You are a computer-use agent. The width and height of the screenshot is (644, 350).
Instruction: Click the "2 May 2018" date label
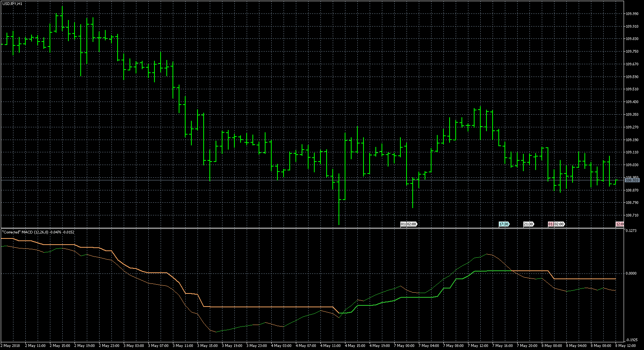11,346
